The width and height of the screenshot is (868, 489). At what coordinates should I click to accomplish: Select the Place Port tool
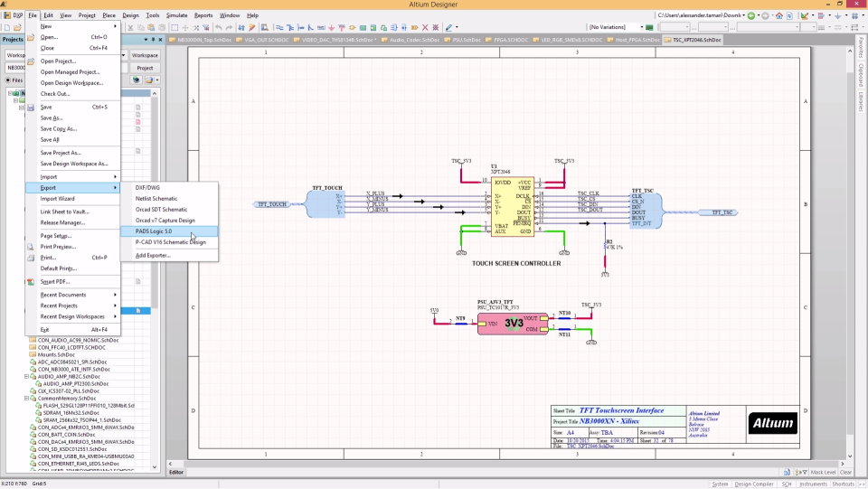tap(414, 27)
